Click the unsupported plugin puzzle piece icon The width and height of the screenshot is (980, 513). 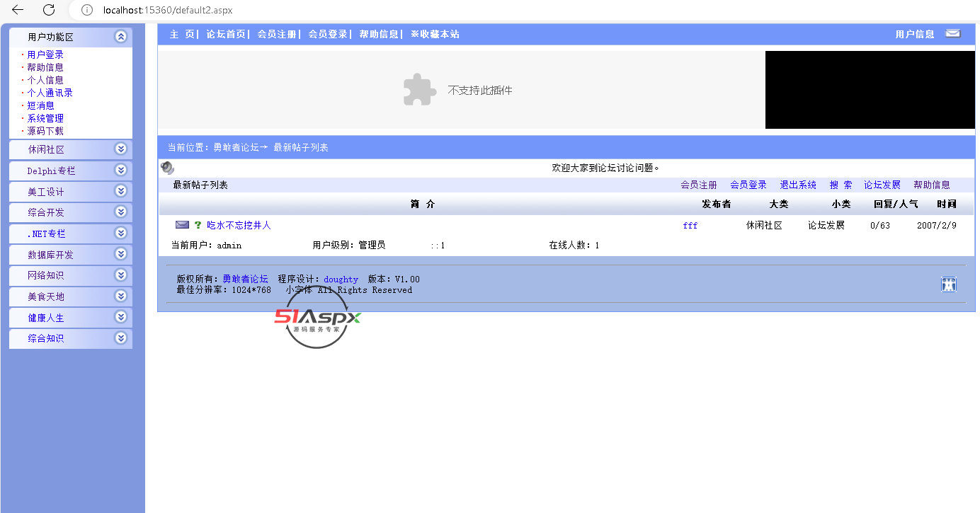point(420,90)
